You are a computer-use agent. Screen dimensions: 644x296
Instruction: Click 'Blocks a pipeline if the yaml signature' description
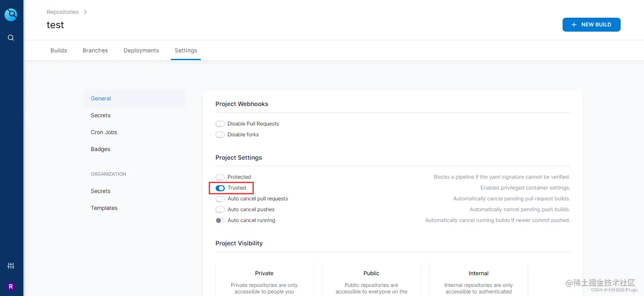502,177
